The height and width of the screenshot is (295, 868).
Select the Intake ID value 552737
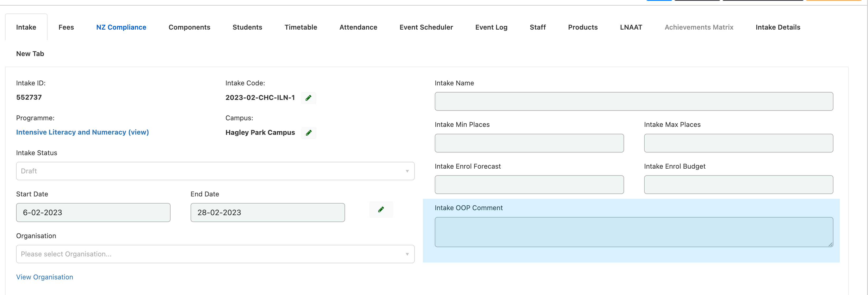29,98
